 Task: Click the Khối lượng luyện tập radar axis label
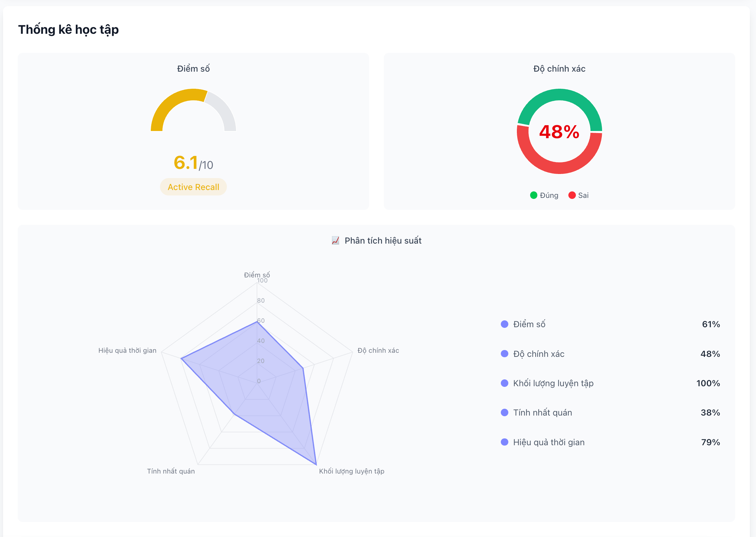[x=351, y=471]
